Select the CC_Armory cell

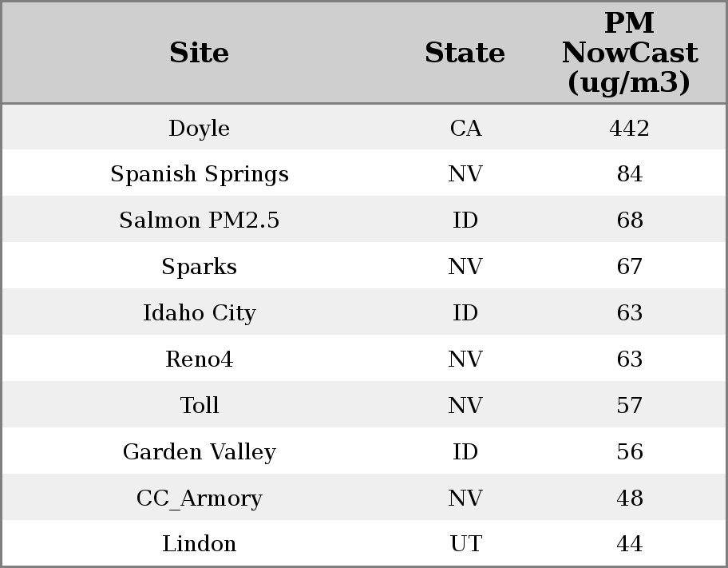pos(199,498)
